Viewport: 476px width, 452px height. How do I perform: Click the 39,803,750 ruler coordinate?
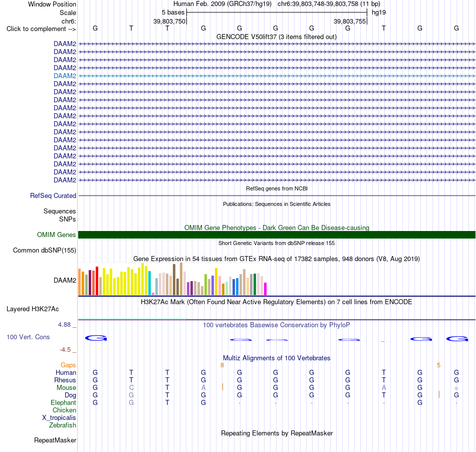tap(169, 21)
